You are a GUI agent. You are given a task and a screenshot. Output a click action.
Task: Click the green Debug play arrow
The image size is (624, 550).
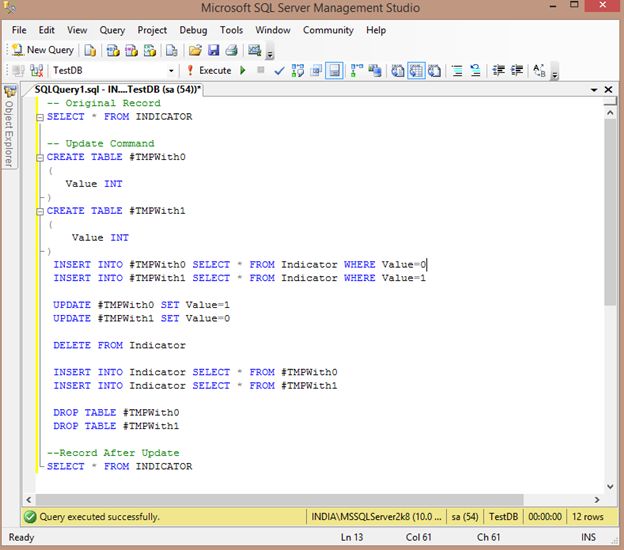[x=243, y=71]
